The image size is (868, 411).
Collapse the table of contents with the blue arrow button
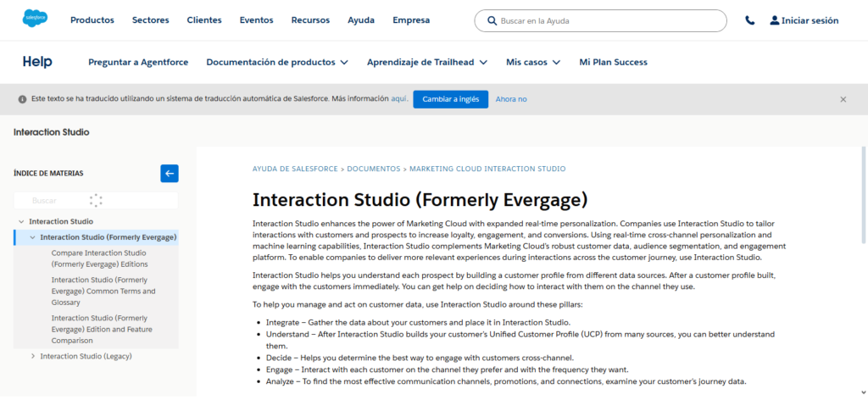tap(170, 173)
